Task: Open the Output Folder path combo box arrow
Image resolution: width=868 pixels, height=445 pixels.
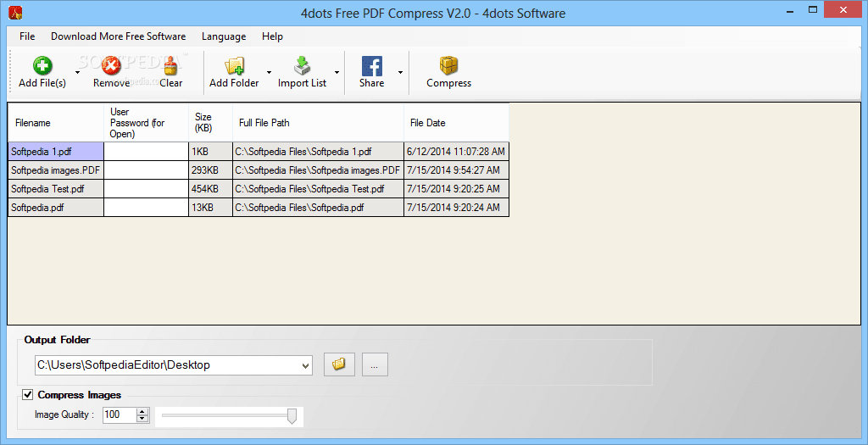Action: click(305, 365)
